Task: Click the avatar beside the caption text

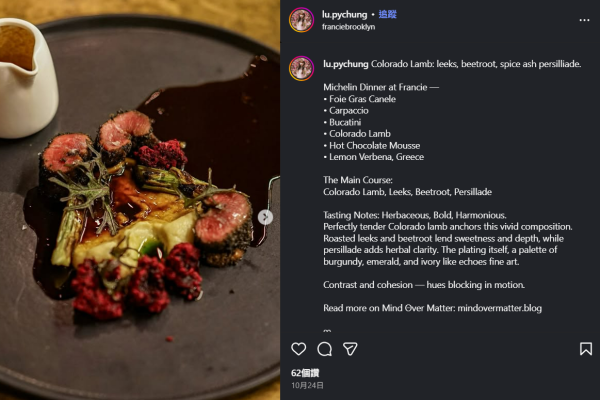Action: tap(301, 68)
